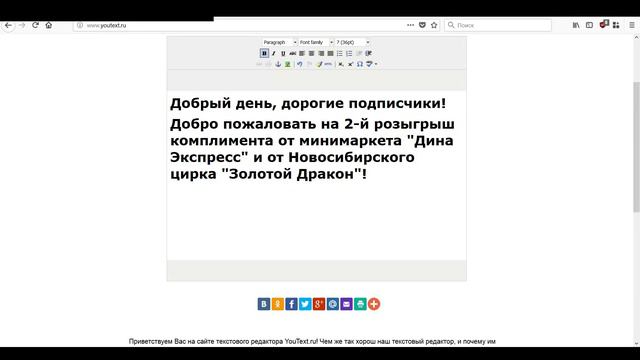Insert an image via tree icon
The image size is (640, 360).
[288, 64]
